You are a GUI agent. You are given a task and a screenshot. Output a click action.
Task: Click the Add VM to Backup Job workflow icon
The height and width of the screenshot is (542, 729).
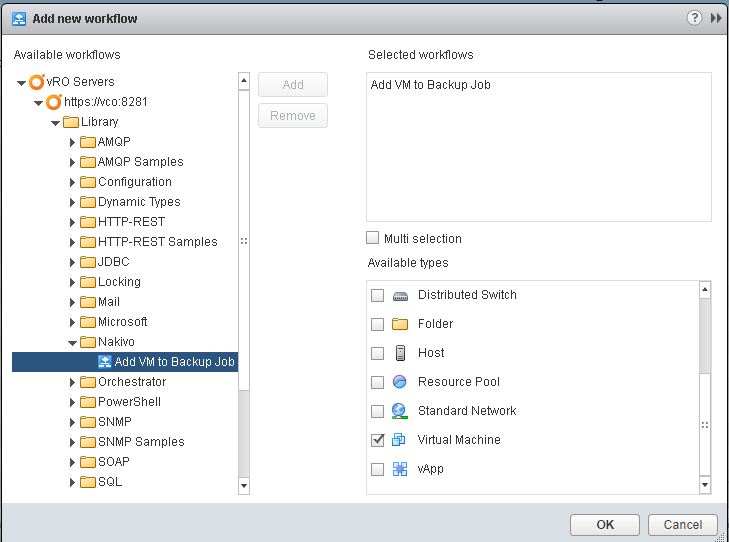[x=105, y=362]
